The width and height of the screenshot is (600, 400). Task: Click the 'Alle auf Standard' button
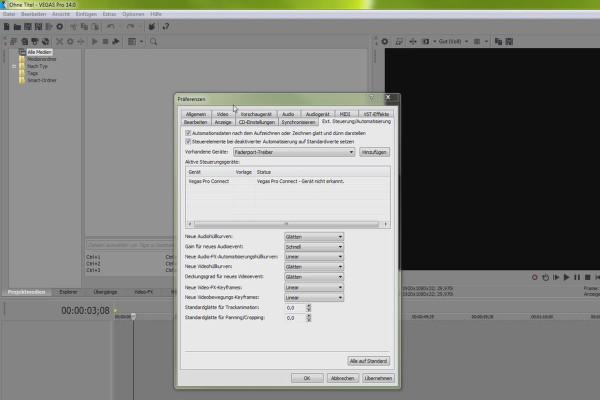tap(368, 361)
